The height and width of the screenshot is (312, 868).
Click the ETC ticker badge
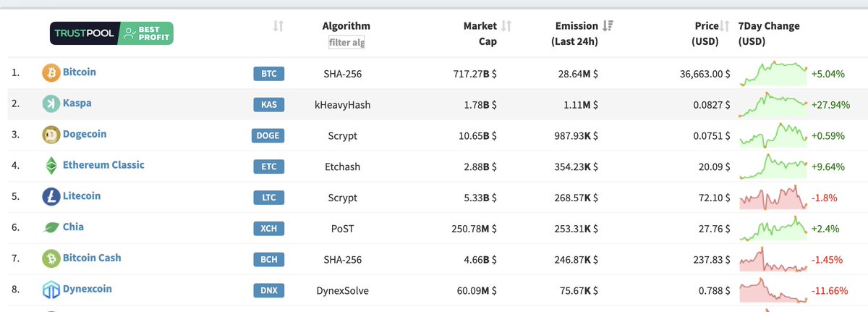tap(269, 166)
